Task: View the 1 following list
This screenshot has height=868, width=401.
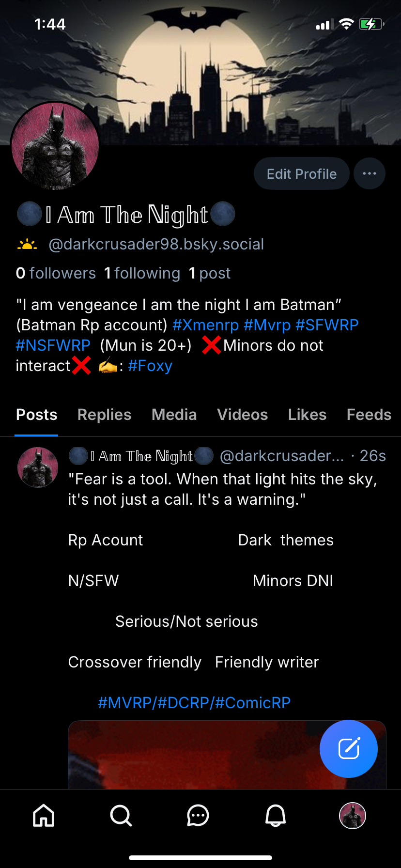Action: pyautogui.click(x=142, y=273)
